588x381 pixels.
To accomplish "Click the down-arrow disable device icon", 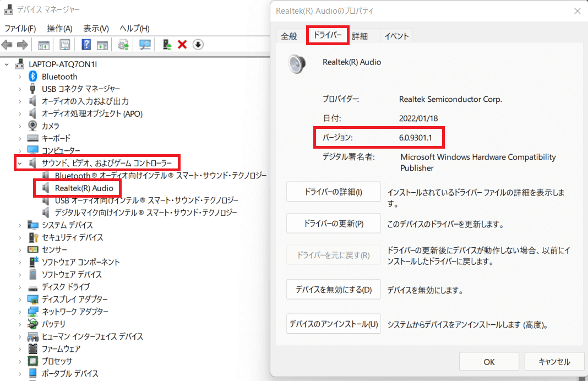I will point(198,45).
